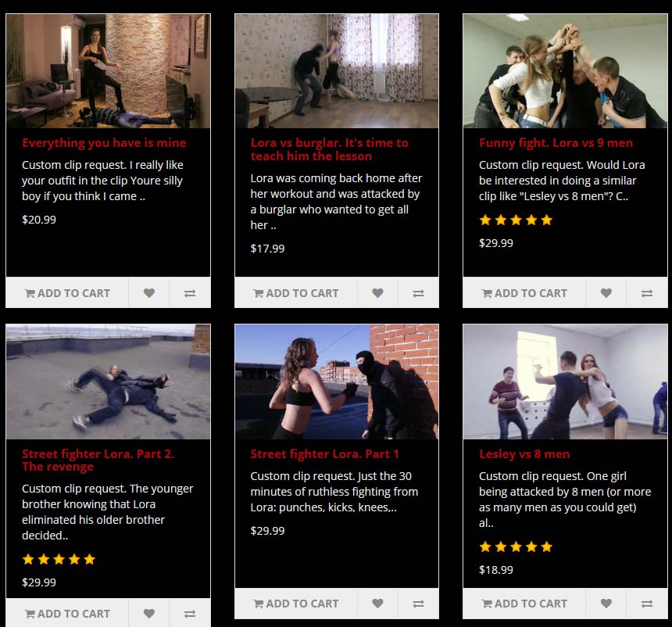672x627 pixels.
Task: Open 'Lora vs burglar' product title link
Action: [x=329, y=149]
